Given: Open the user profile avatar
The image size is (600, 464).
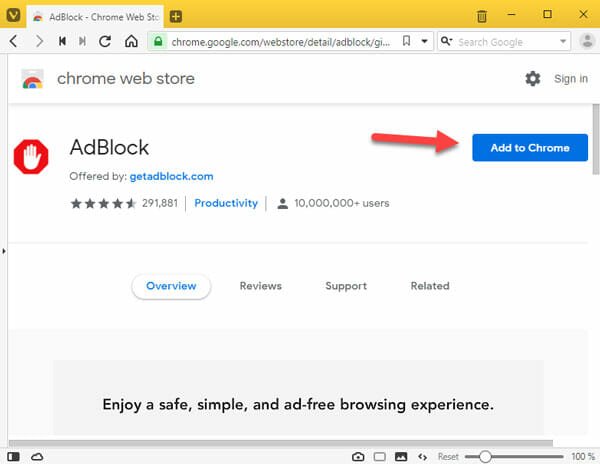Looking at the screenshot, I should (x=587, y=41).
